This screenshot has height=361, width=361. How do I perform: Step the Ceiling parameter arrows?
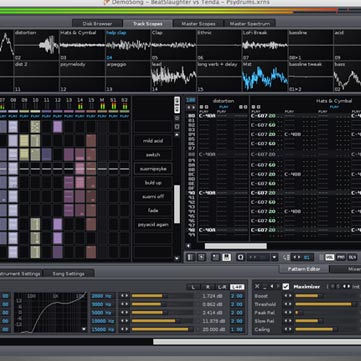[287, 329]
